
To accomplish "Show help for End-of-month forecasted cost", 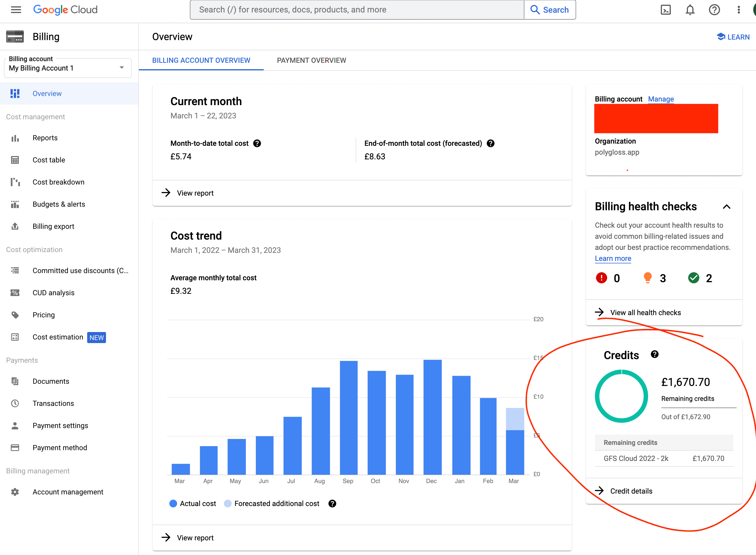I will pos(491,143).
